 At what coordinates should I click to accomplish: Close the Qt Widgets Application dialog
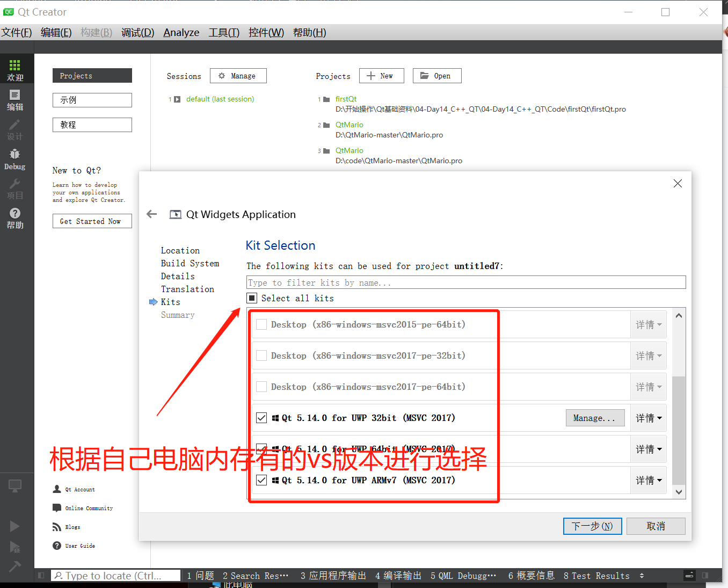click(x=678, y=184)
